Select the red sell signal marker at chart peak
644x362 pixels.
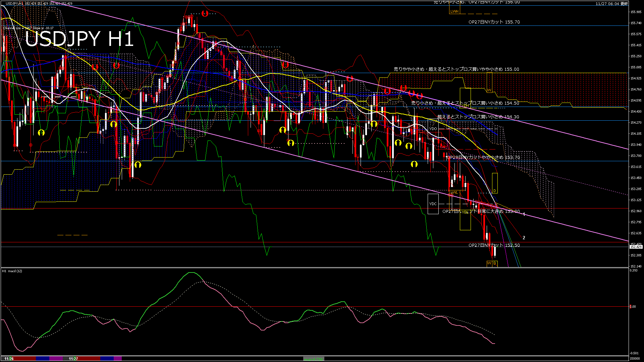tap(205, 13)
